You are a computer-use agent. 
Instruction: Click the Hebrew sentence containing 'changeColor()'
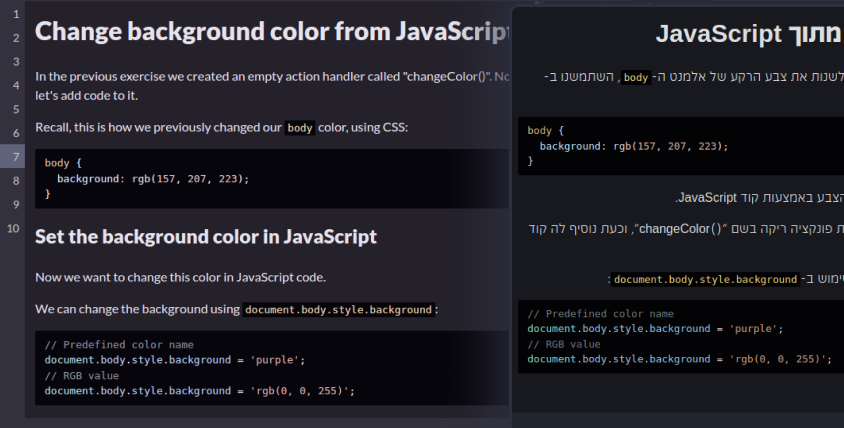coord(686,229)
